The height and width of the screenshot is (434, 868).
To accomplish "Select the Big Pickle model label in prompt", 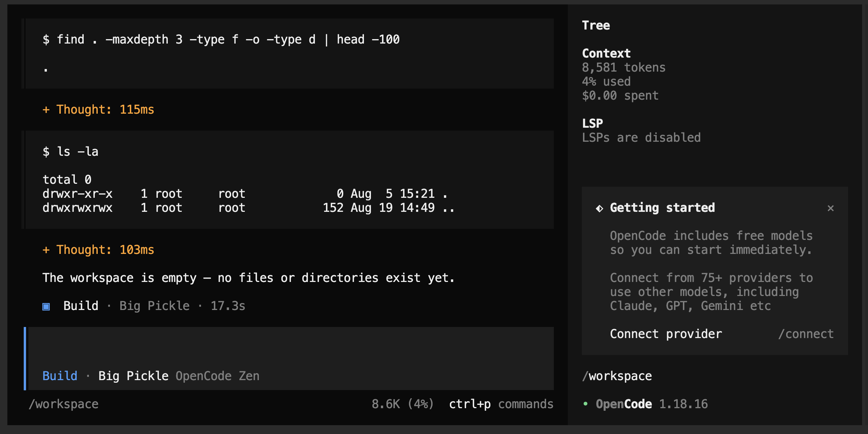I will (x=133, y=376).
